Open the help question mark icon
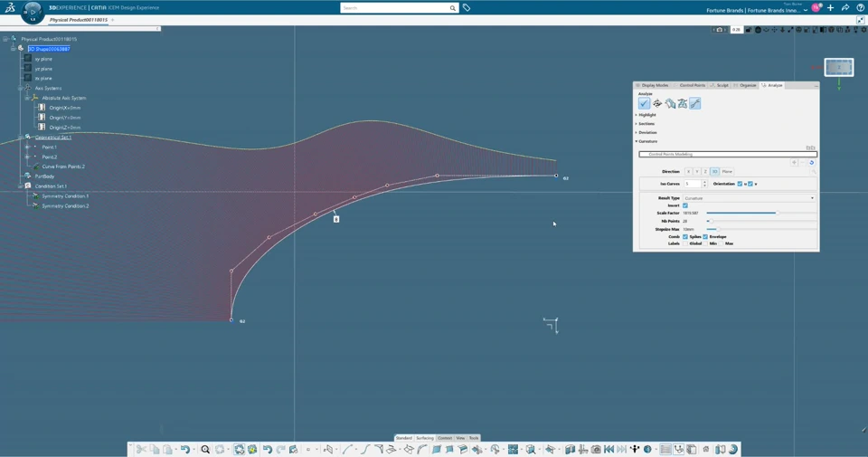The width and height of the screenshot is (868, 457). (x=860, y=8)
